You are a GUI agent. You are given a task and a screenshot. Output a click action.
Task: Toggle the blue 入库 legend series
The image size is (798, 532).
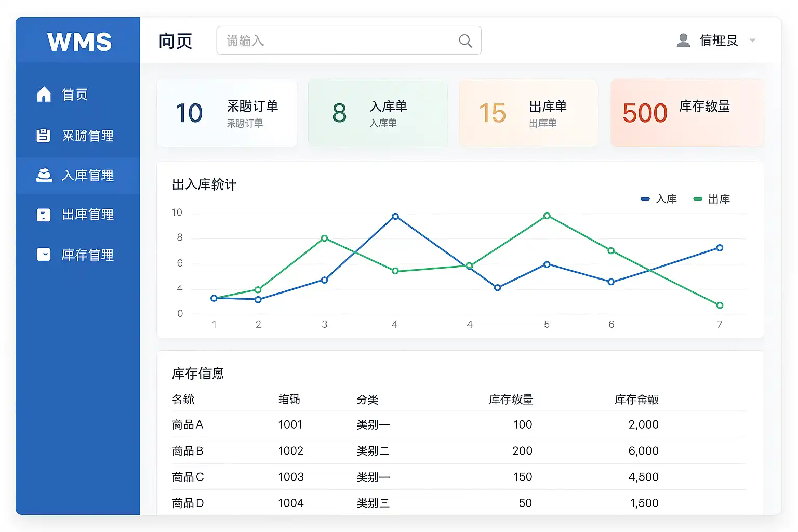click(x=659, y=199)
